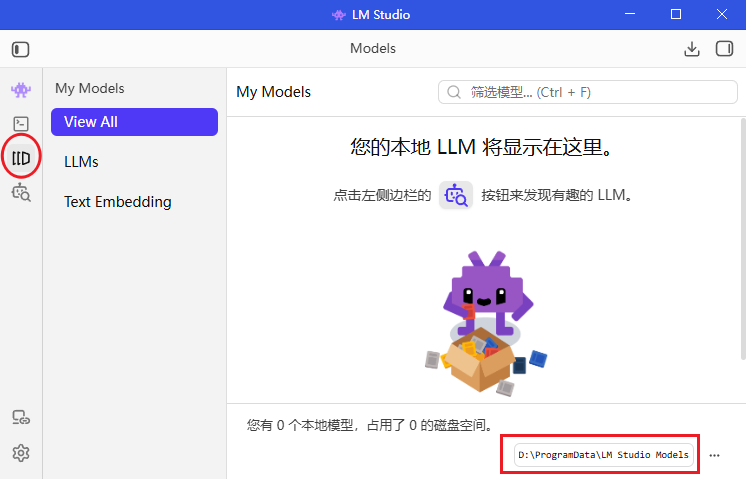Click the magnifier icon in filter box

click(454, 92)
